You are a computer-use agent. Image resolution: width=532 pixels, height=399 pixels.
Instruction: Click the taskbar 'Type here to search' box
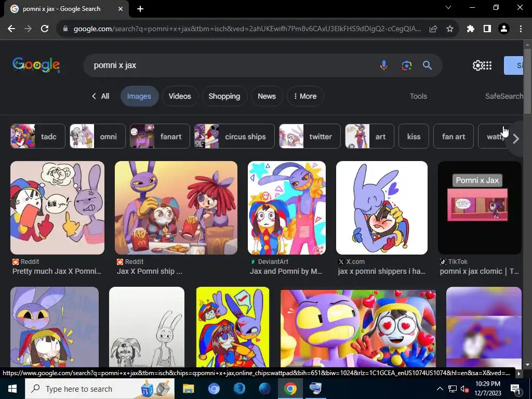pos(100,389)
